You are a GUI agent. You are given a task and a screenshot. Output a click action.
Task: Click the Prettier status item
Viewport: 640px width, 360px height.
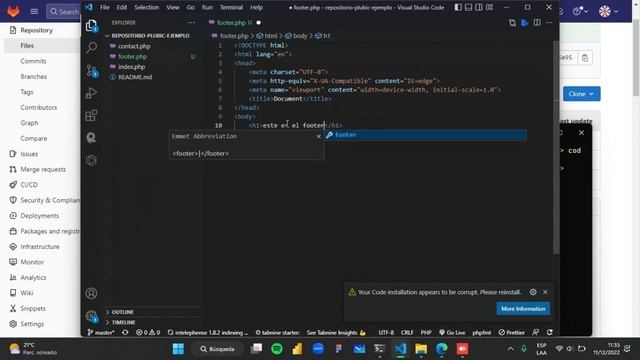tap(511, 333)
